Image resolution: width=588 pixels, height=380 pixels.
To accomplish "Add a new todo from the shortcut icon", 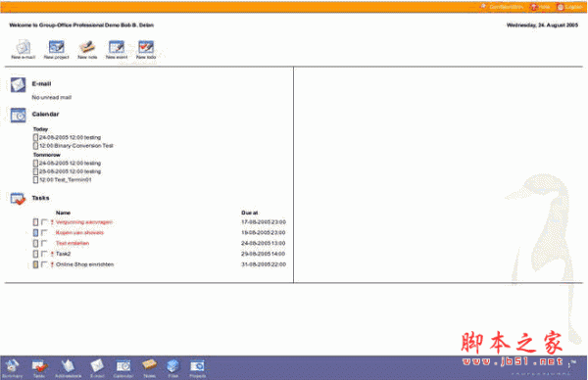I will 146,49.
